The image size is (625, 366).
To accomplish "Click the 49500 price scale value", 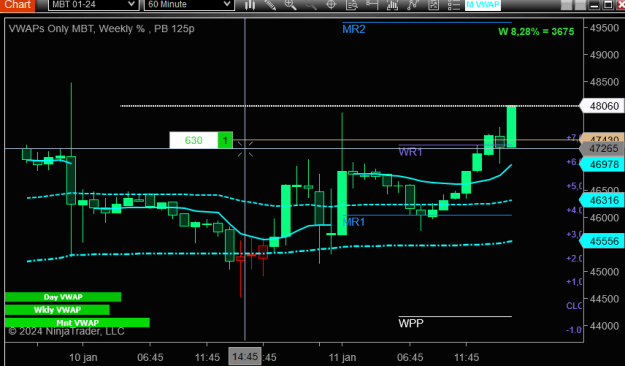I will [604, 28].
